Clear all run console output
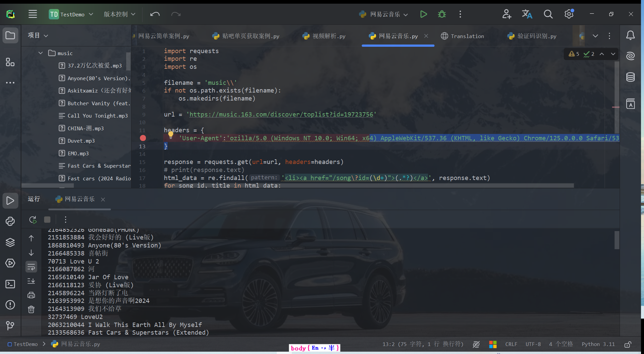The image size is (644, 354). pyautogui.click(x=31, y=309)
